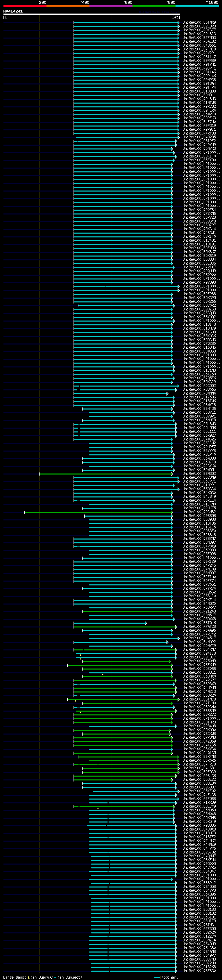Open hit UniRef100_C0LSI3
The image size is (222, 980).
199,34
